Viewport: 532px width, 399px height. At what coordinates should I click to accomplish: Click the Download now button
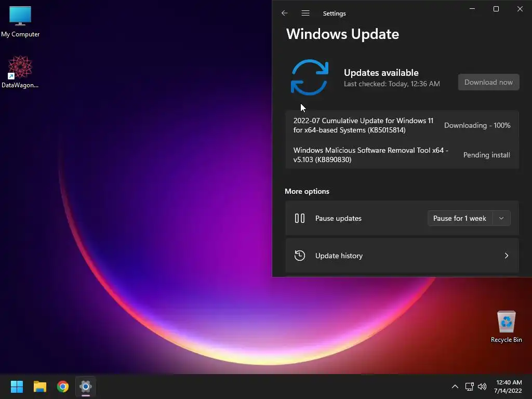(x=488, y=82)
